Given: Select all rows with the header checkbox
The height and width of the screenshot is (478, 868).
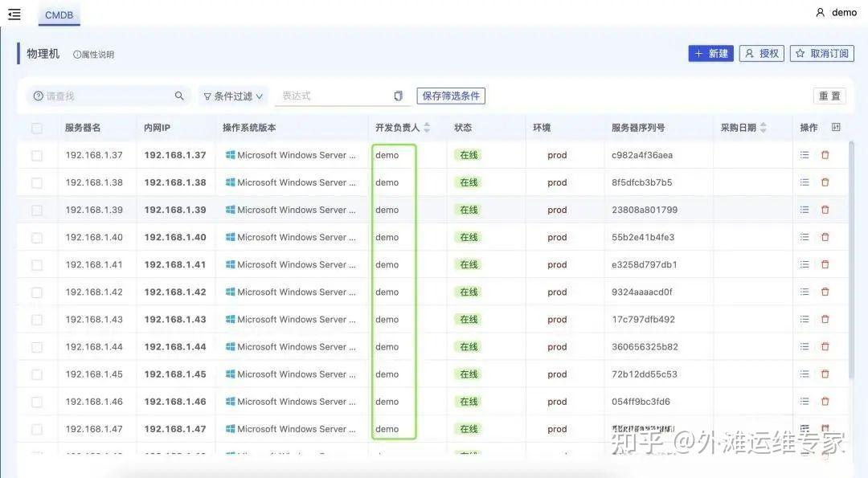Looking at the screenshot, I should coord(36,127).
